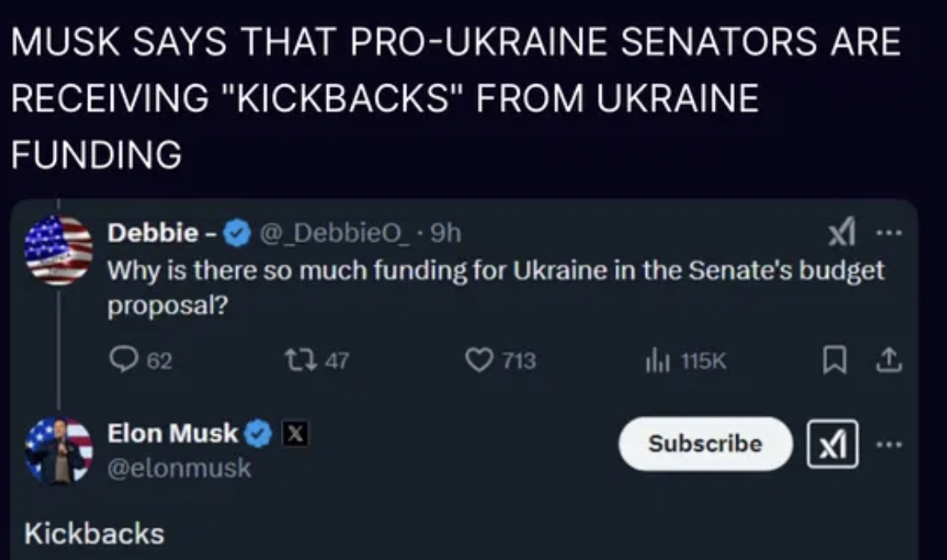Click the Kickbacks reply text

[94, 533]
